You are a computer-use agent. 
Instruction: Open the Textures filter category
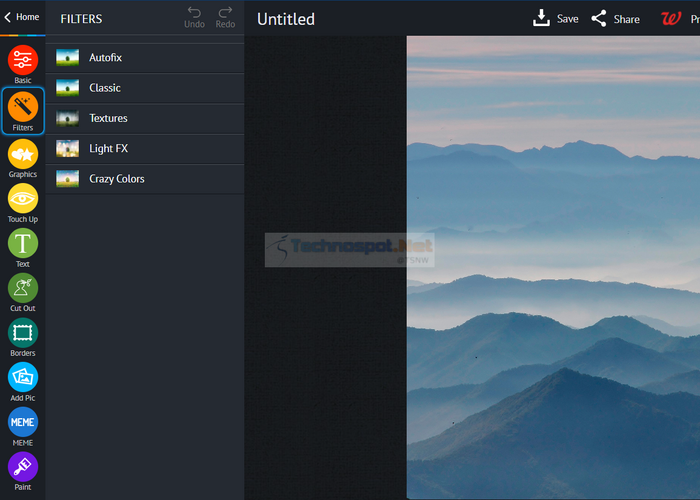click(145, 118)
